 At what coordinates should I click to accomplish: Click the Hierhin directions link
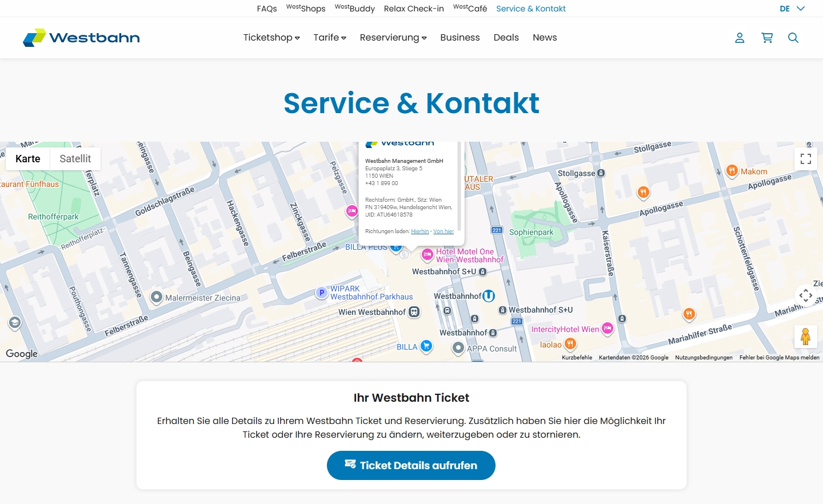click(x=420, y=231)
